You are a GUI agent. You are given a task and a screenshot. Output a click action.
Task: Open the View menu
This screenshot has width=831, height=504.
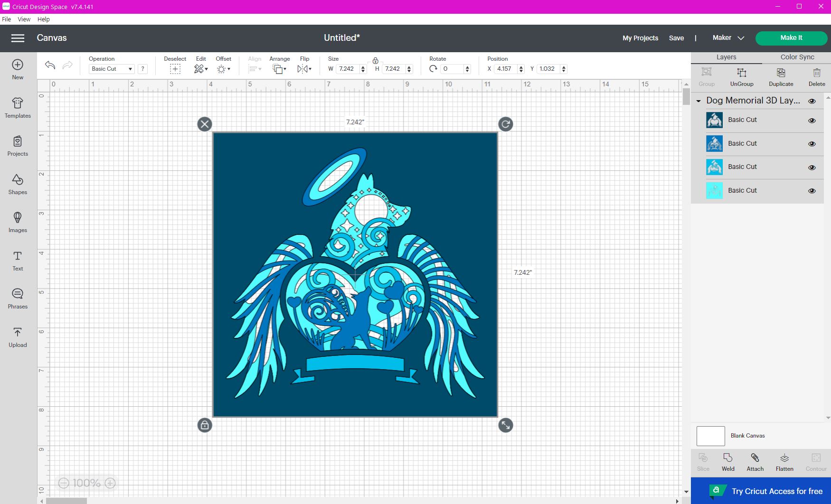point(24,19)
